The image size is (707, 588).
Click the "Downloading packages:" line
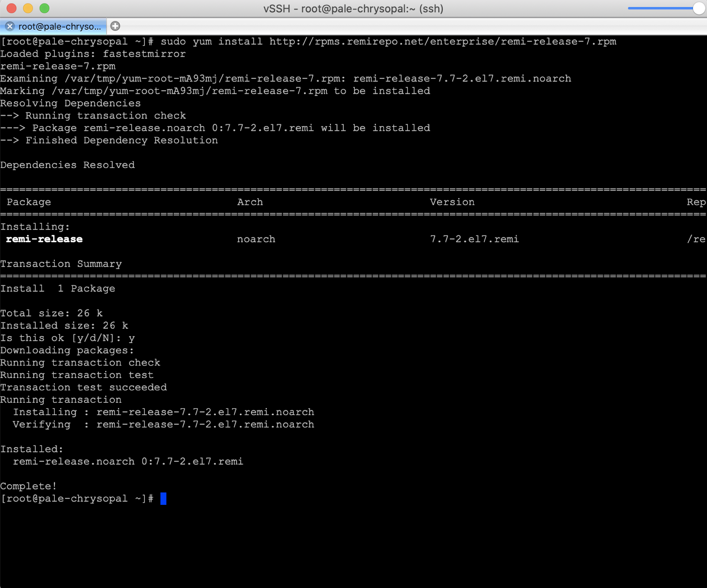point(67,351)
